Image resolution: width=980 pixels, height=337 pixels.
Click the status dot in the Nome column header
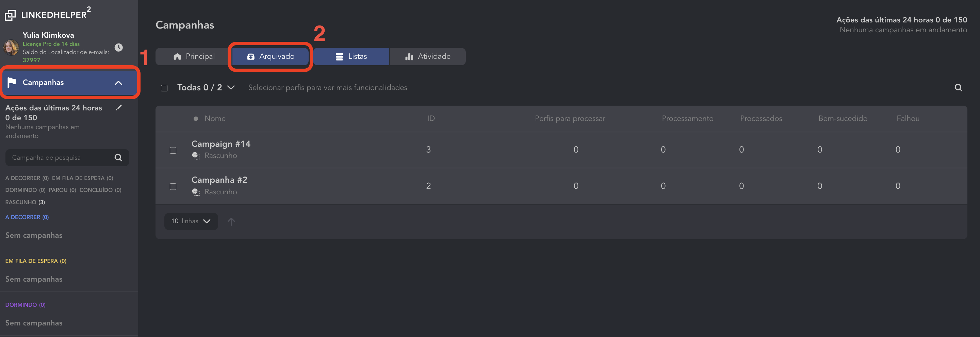(196, 119)
